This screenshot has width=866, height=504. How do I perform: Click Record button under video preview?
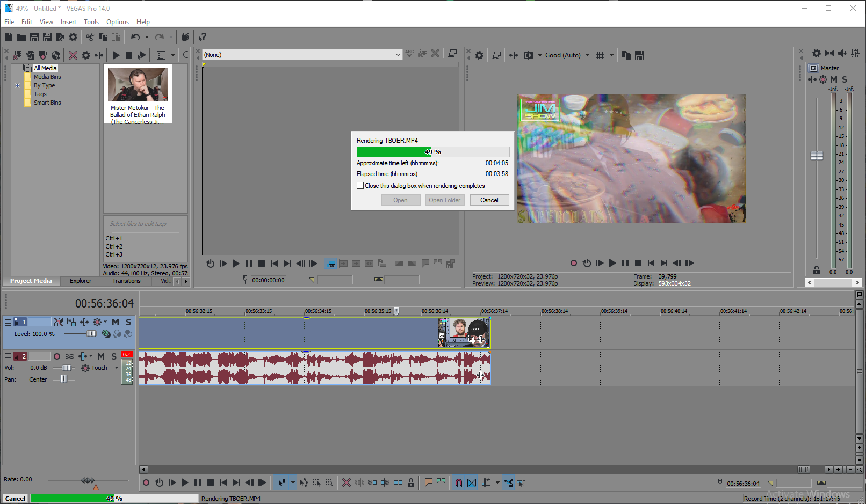coord(574,263)
